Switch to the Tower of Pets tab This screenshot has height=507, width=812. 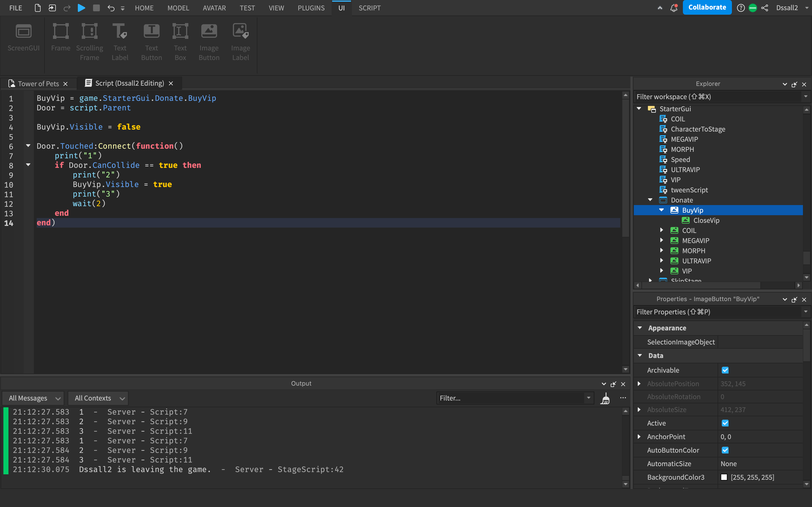pos(38,83)
